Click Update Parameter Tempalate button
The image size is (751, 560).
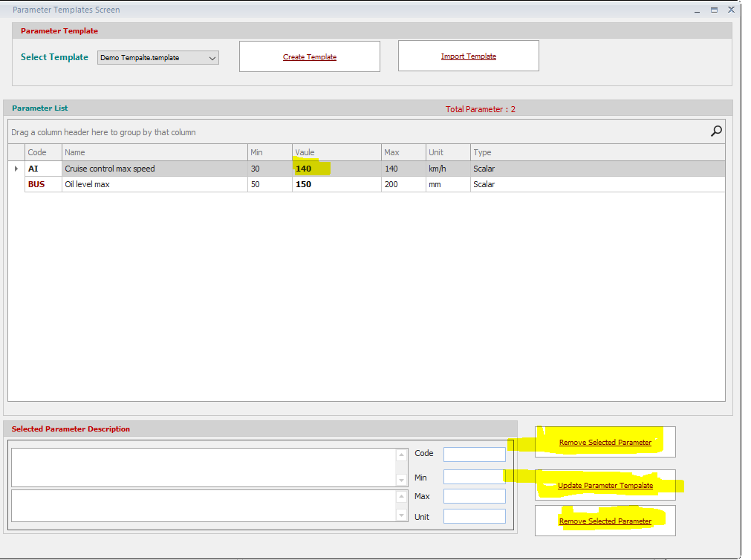point(605,485)
